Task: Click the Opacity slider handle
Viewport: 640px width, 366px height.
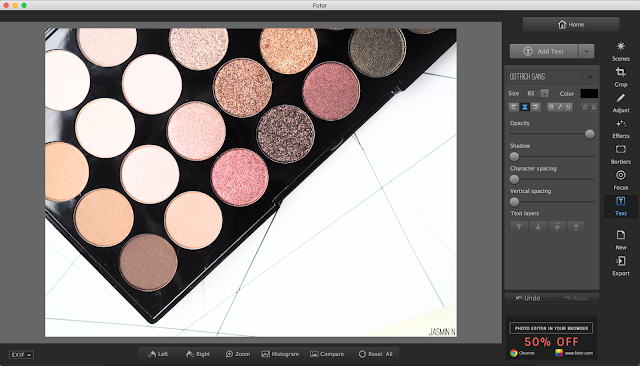Action: (x=589, y=134)
